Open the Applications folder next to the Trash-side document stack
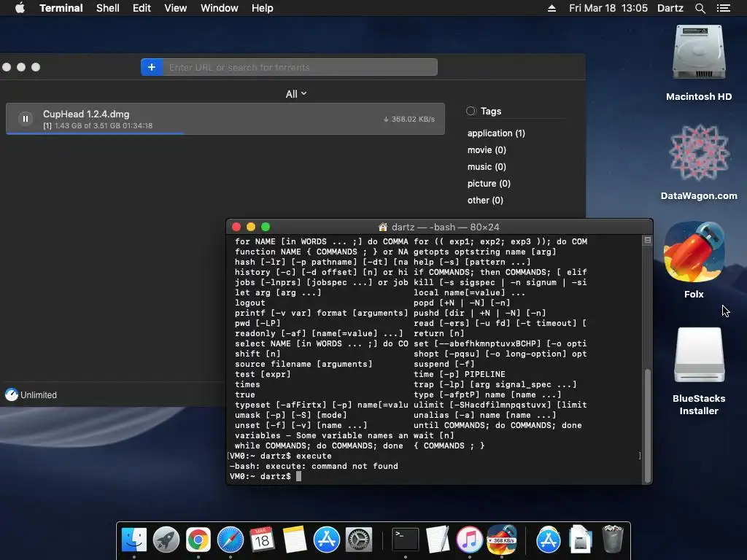The width and height of the screenshot is (747, 560). point(549,540)
